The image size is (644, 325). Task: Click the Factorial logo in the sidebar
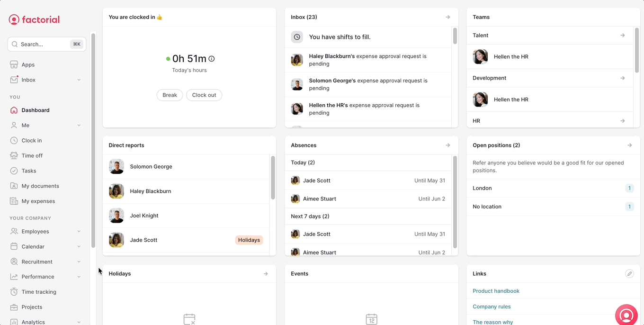tap(34, 19)
